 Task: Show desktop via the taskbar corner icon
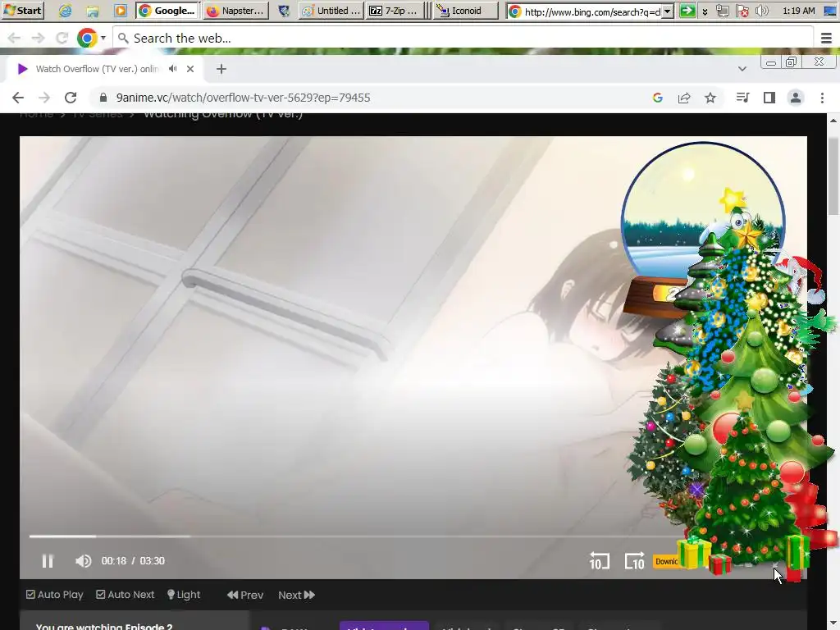pos(830,11)
